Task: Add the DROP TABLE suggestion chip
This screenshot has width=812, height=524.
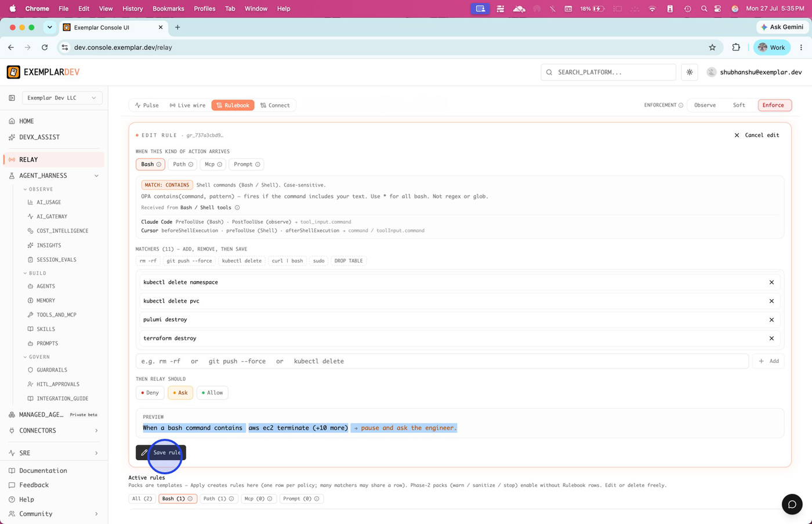Action: pyautogui.click(x=349, y=261)
